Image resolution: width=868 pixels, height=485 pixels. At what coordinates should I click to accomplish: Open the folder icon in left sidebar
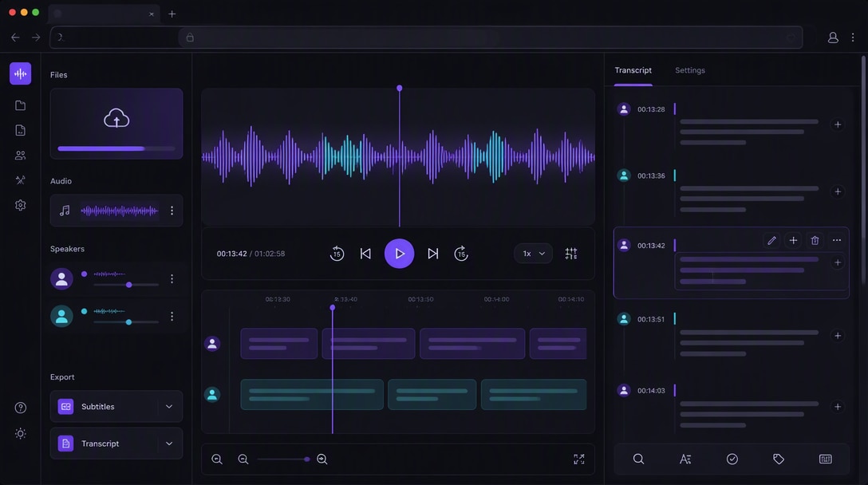coord(21,105)
